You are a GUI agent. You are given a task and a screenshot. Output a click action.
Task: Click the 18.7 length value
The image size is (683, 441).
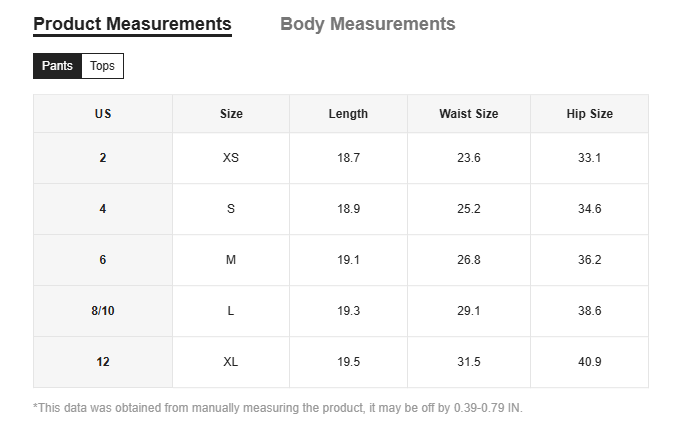click(x=348, y=158)
